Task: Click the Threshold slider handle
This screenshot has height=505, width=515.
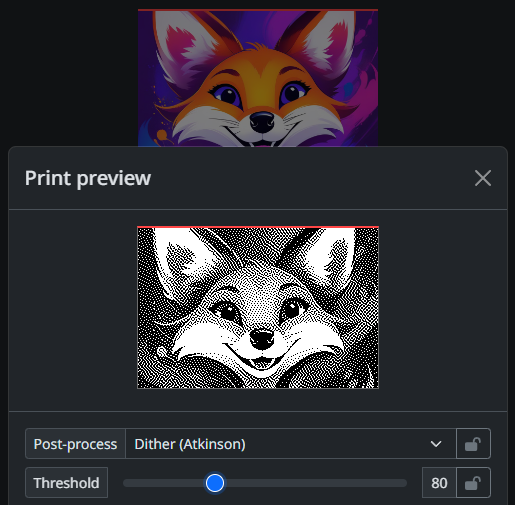Action: click(x=215, y=483)
